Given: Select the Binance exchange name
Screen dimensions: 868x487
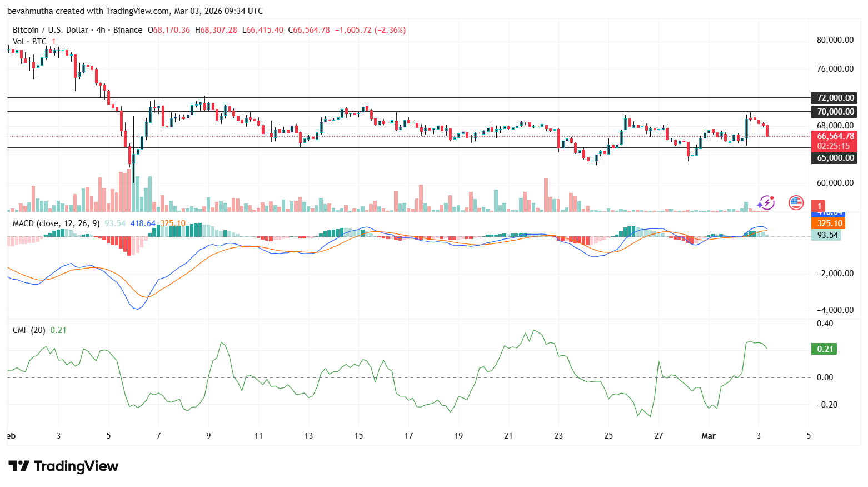Looking at the screenshot, I should click(x=127, y=30).
